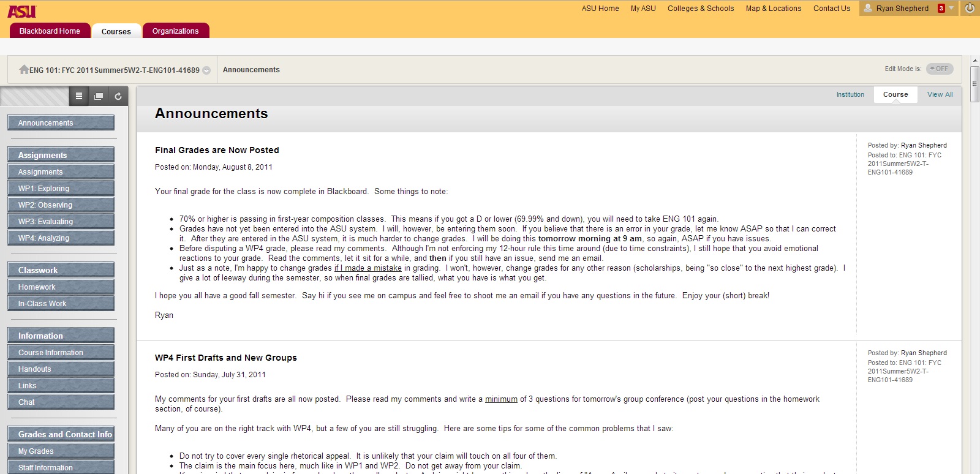The height and width of the screenshot is (474, 980).
Task: Open course menu in new window icon
Action: (x=99, y=96)
